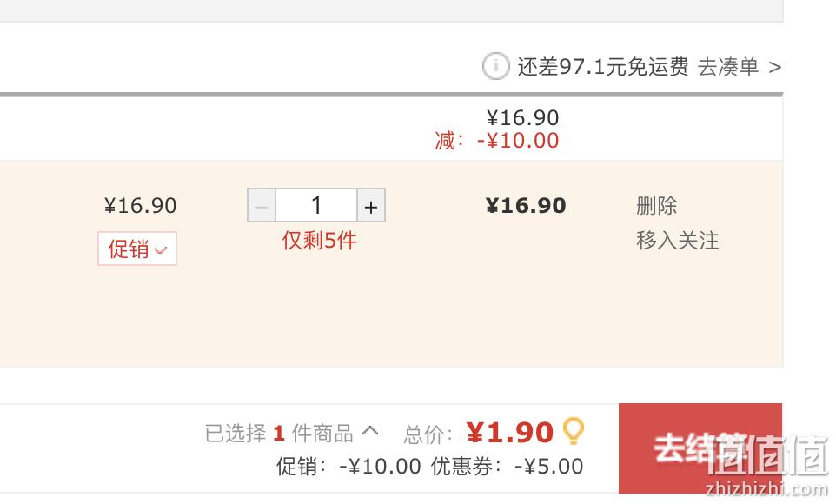Screen dimensions: 836x504
Task: Click the bold item subtotal ¥16.90
Action: pos(526,206)
